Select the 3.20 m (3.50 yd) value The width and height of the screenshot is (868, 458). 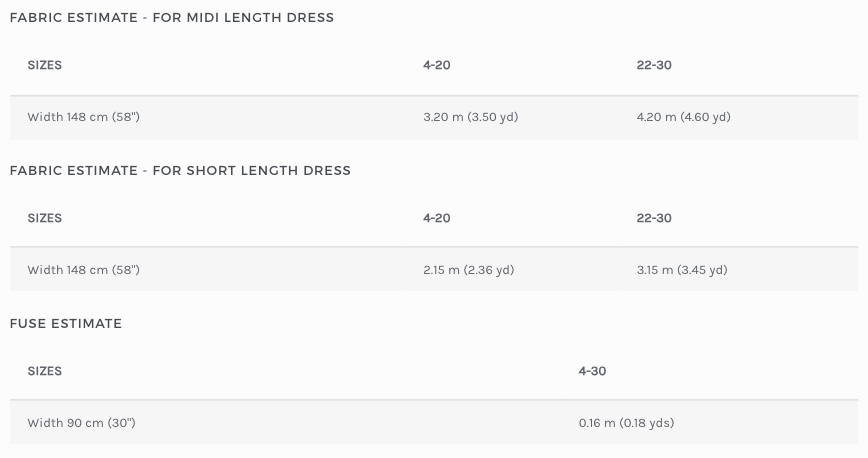pyautogui.click(x=471, y=117)
